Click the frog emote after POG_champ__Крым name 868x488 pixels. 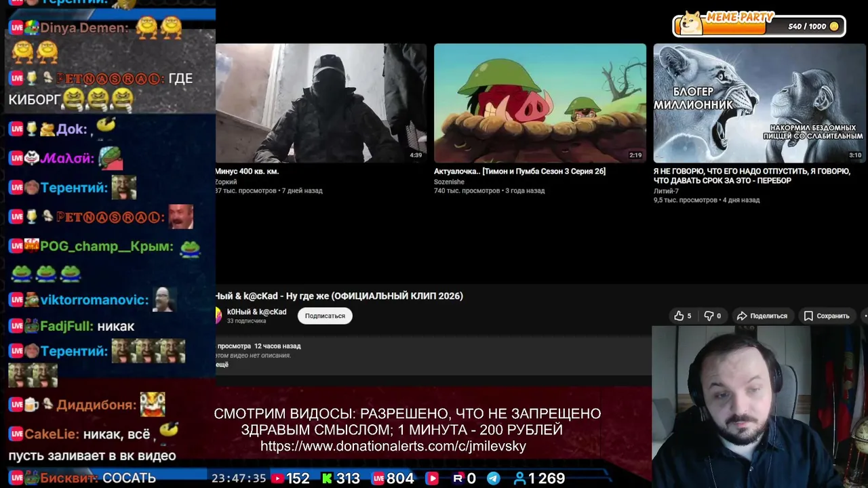191,248
